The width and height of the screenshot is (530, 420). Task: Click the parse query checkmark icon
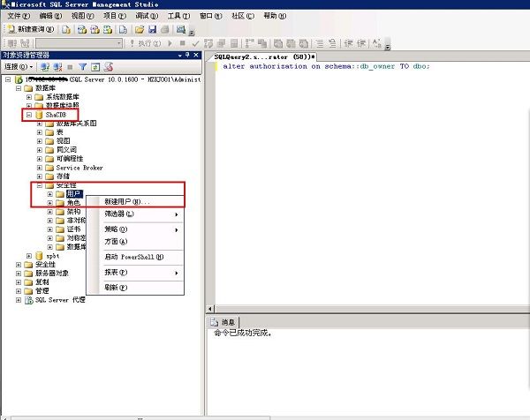coord(195,43)
